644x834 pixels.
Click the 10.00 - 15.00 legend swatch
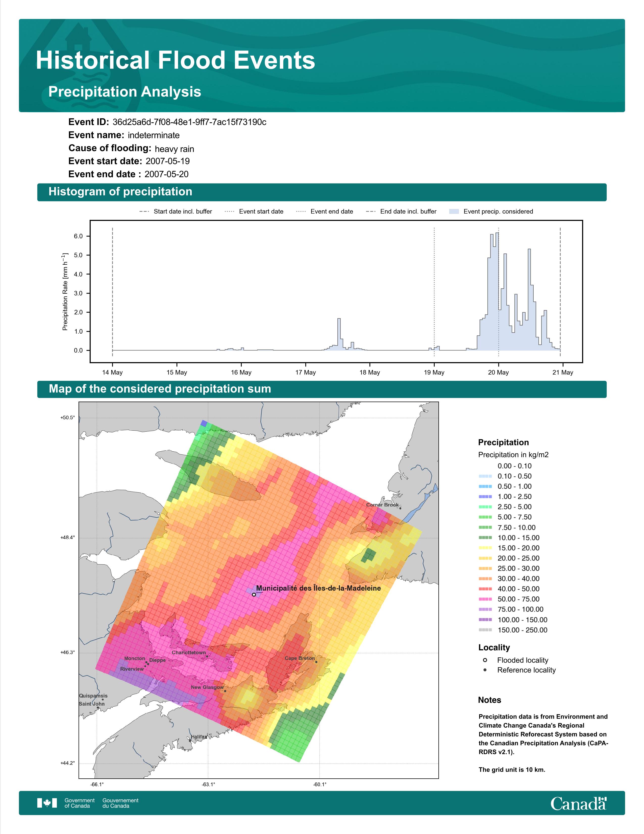point(485,538)
